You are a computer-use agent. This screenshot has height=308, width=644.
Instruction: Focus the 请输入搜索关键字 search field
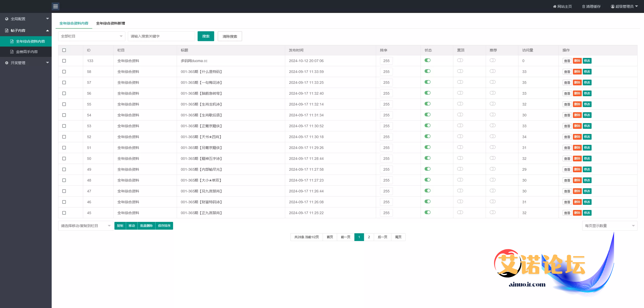161,36
